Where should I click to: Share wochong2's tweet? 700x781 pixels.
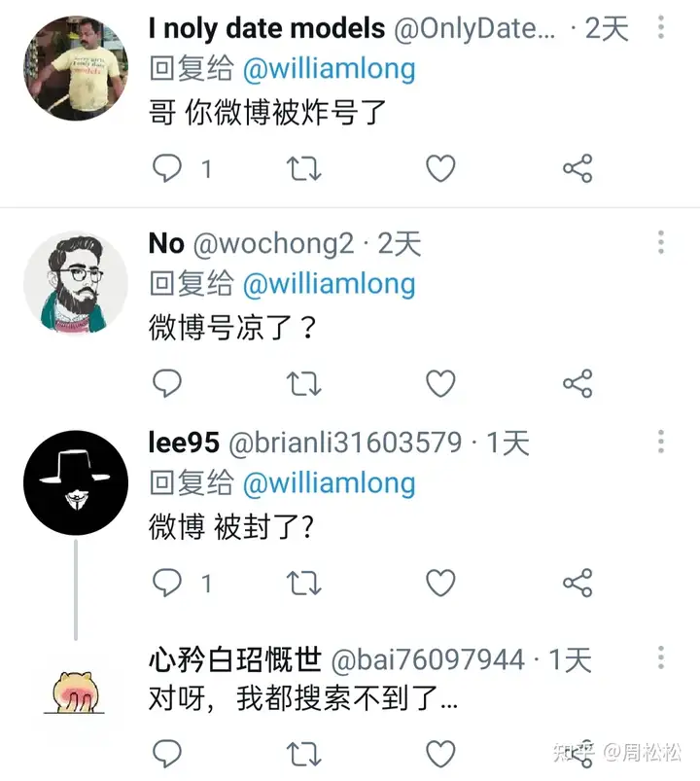tap(577, 383)
